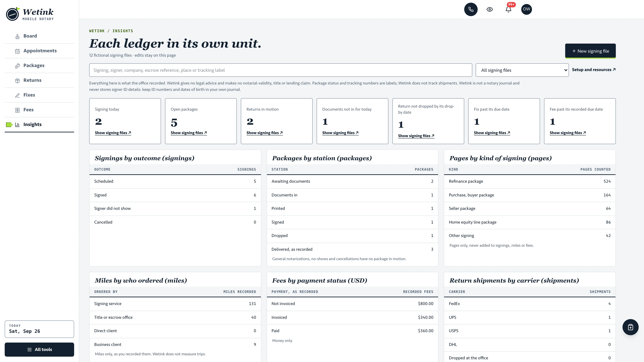Select the Signer did not show row
644x362 pixels.
pyautogui.click(x=175, y=209)
